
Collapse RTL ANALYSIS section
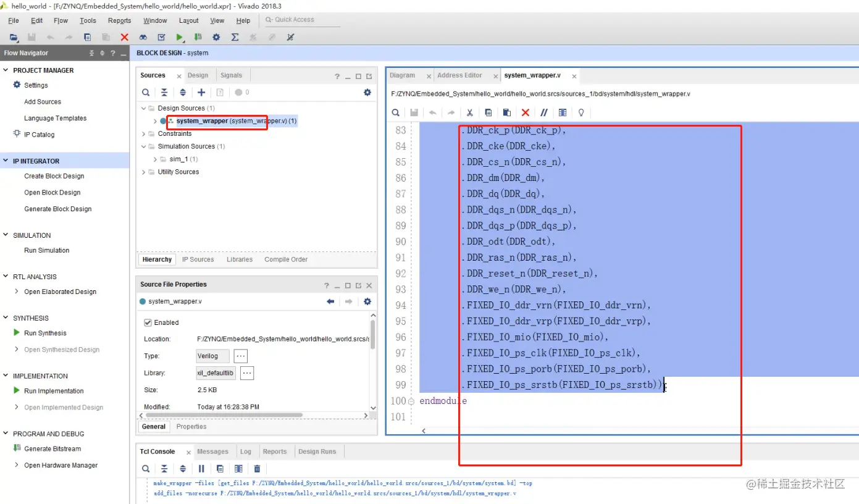tap(7, 277)
